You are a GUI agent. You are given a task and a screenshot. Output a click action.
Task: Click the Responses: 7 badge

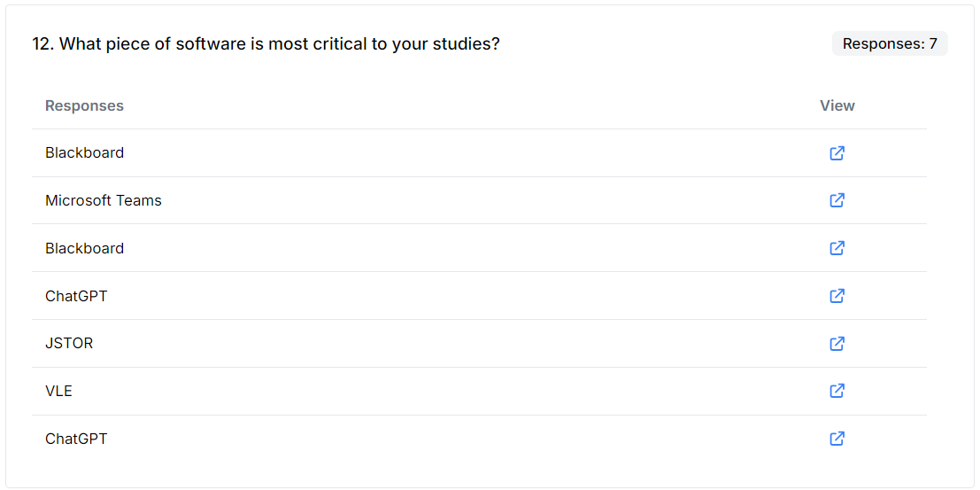tap(890, 43)
